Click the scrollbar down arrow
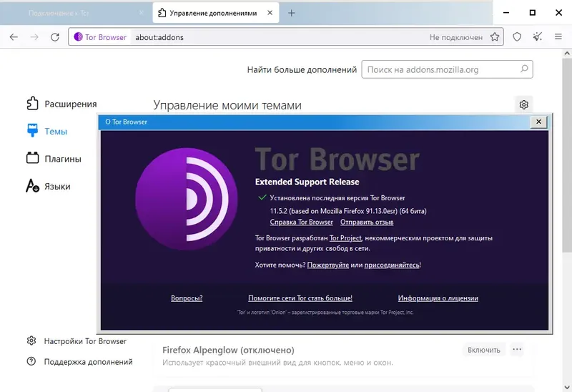 click(x=567, y=387)
